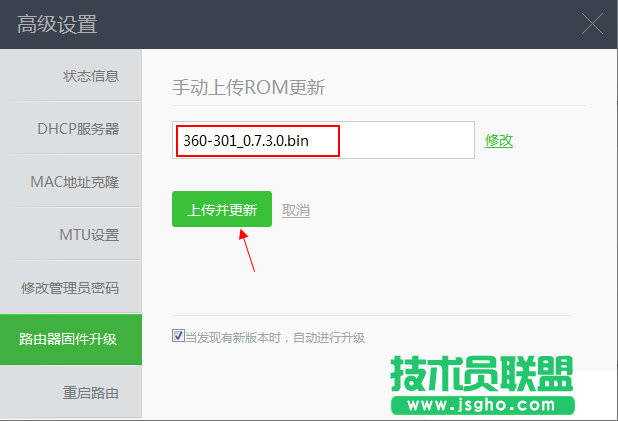Click the 修改 link
618x421 pixels.
499,140
